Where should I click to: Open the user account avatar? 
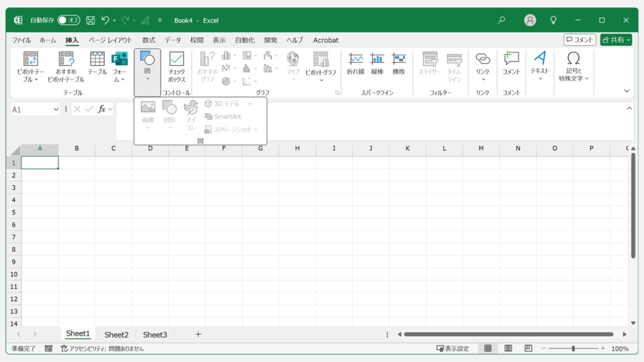click(530, 20)
